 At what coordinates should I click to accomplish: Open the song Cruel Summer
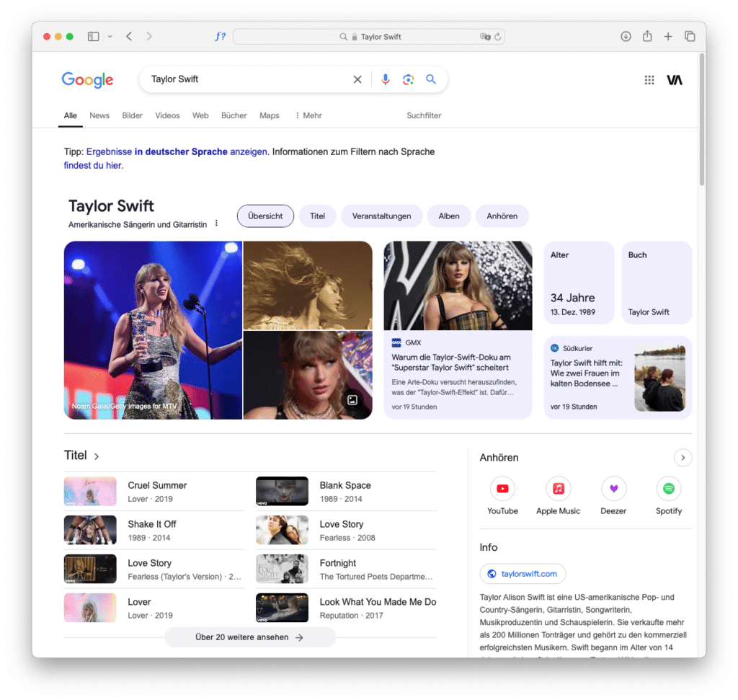[154, 492]
